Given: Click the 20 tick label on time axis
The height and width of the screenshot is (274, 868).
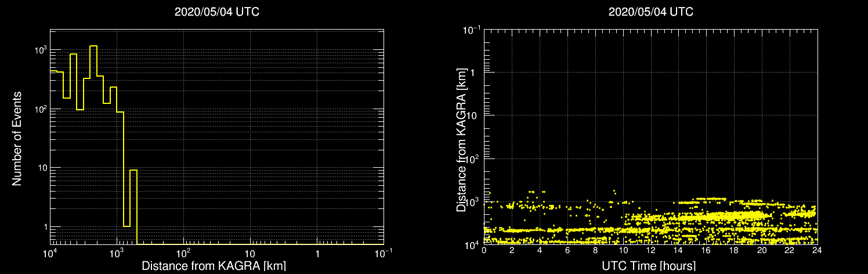Looking at the screenshot, I should coord(761,251).
